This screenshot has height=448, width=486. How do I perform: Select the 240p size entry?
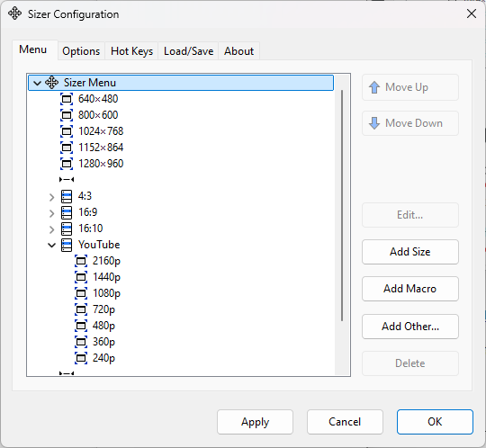click(x=103, y=358)
